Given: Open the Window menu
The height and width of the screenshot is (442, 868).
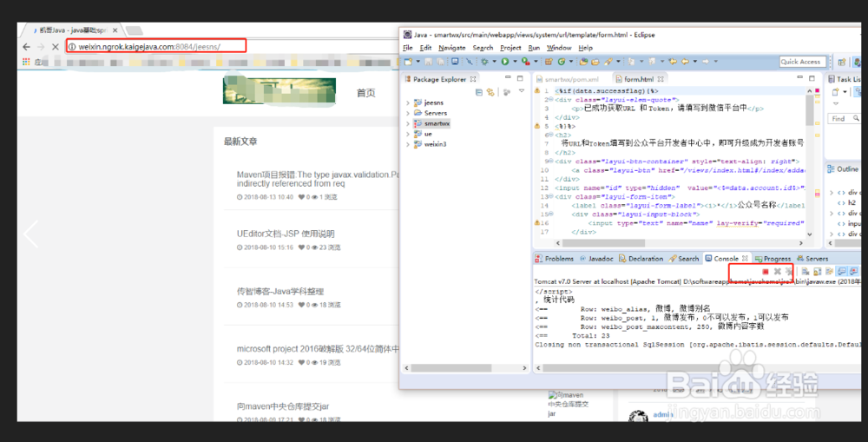Looking at the screenshot, I should click(x=559, y=48).
